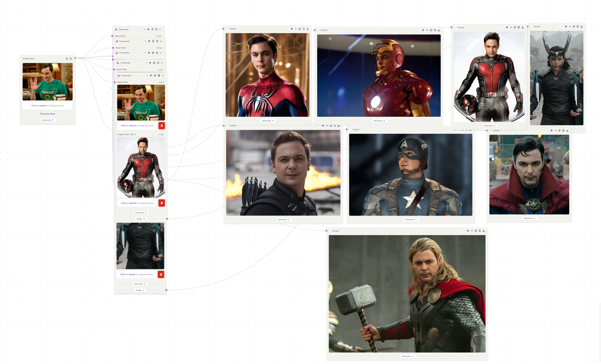Delete the Loki Output node
This screenshot has height=364, width=601.
point(578,26)
